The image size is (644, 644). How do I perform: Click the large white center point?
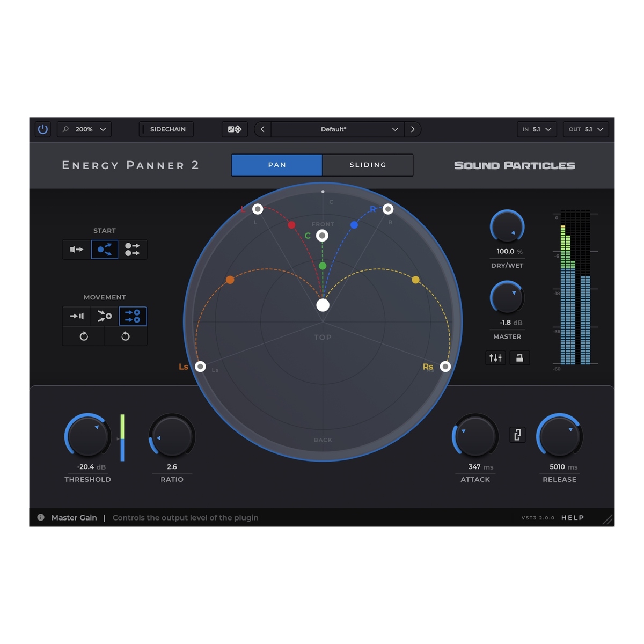pyautogui.click(x=323, y=305)
